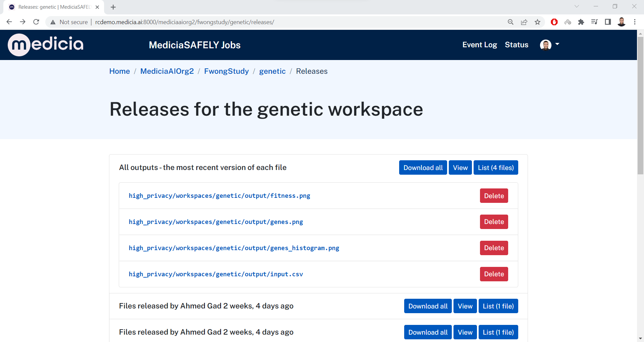Screen dimensions: 644x342
Task: Navigate to FwongStudy breadcrumb
Action: coord(226,71)
